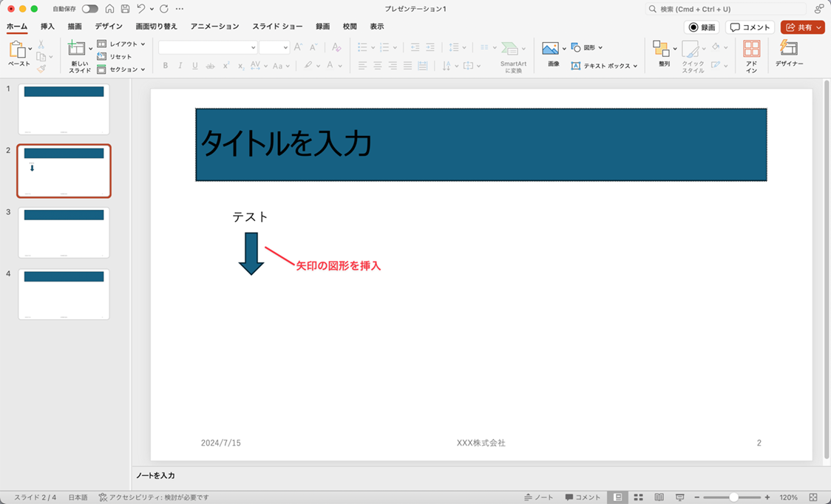Screen dimensions: 831x504
Task: Switch to the 校閲 tab
Action: (x=350, y=27)
